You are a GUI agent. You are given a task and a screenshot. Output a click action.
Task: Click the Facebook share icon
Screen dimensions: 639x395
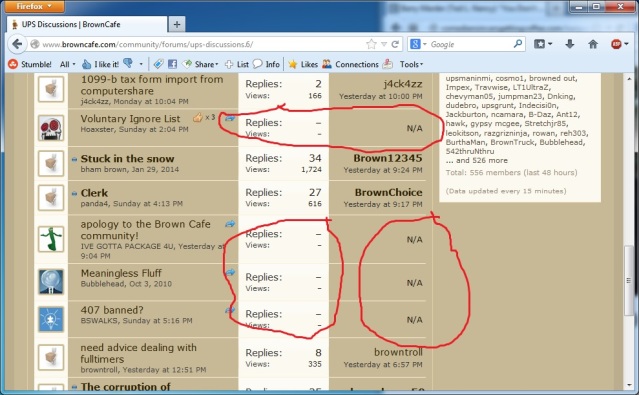[172, 64]
